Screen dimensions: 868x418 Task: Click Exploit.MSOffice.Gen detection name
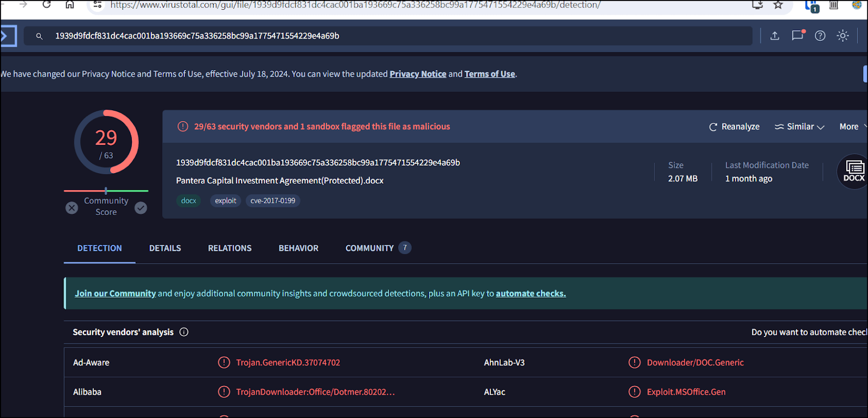pyautogui.click(x=686, y=392)
